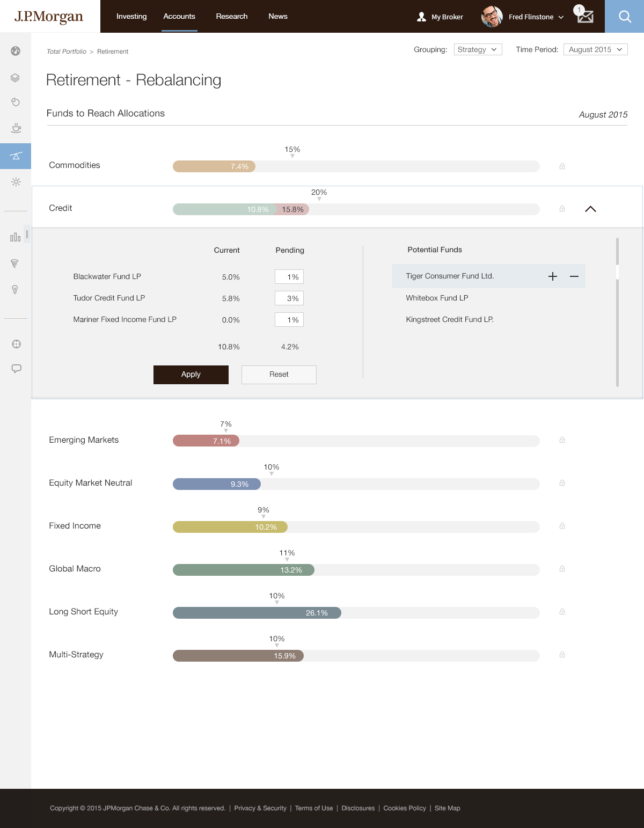The width and height of the screenshot is (644, 828).
Task: Remove Tiger Consumer Fund with minus icon
Action: click(574, 276)
